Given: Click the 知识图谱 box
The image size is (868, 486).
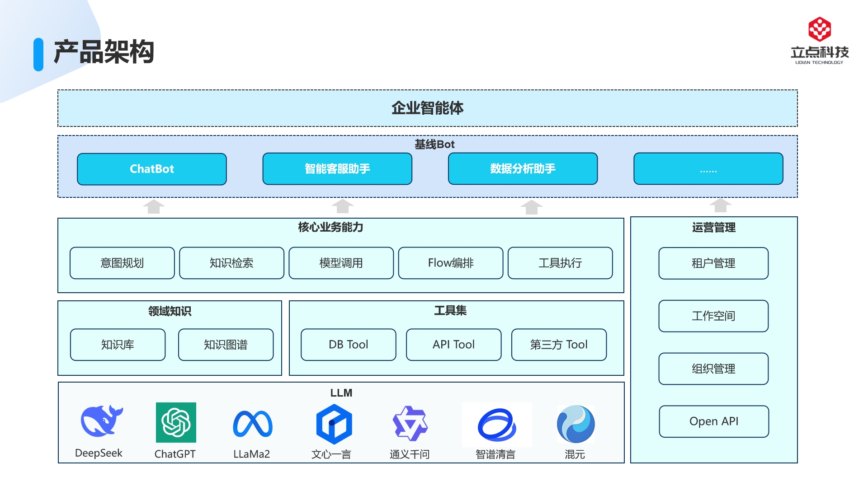Looking at the screenshot, I should 226,345.
